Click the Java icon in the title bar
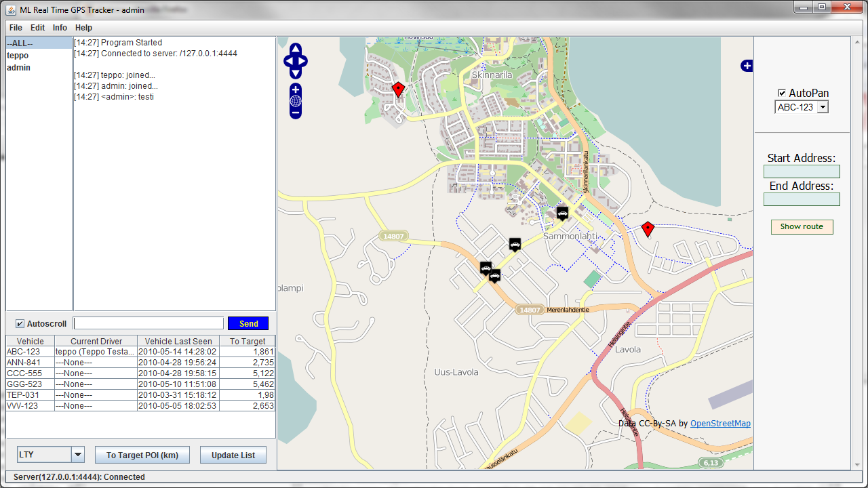 [11, 10]
